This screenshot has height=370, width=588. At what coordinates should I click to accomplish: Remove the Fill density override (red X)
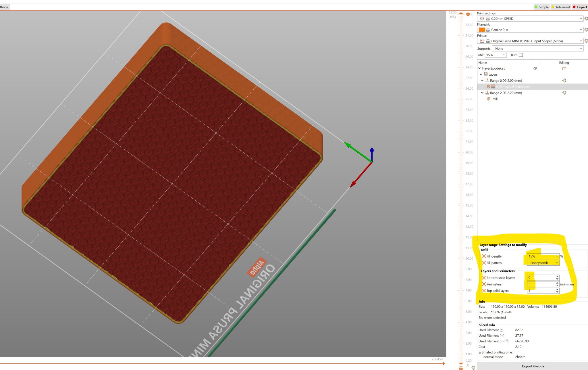click(484, 256)
